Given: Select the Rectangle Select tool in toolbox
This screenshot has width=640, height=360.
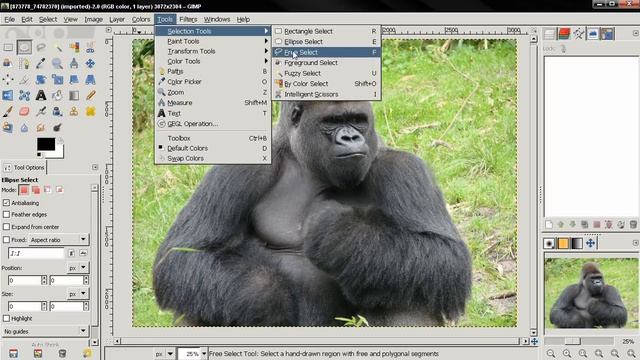Looking at the screenshot, I should click(x=8, y=47).
